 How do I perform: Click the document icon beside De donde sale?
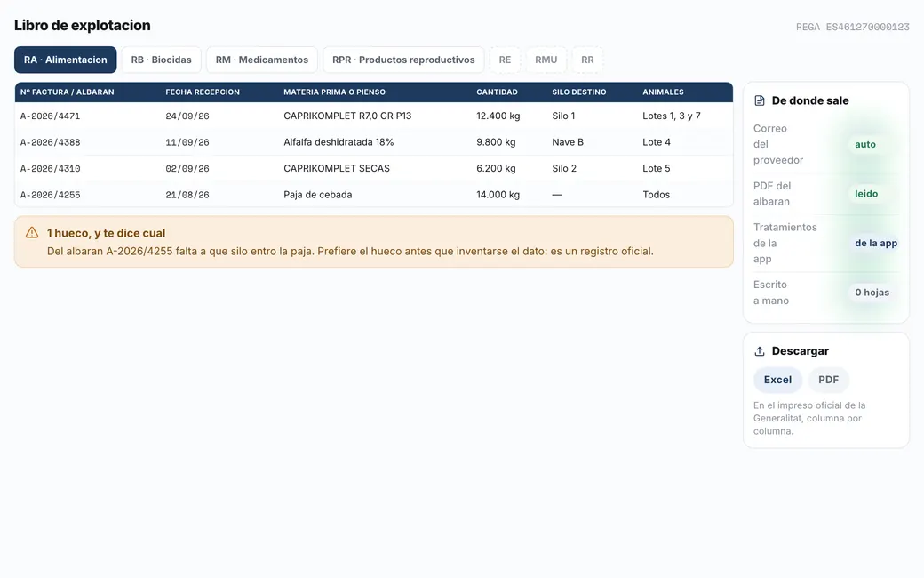pyautogui.click(x=760, y=100)
